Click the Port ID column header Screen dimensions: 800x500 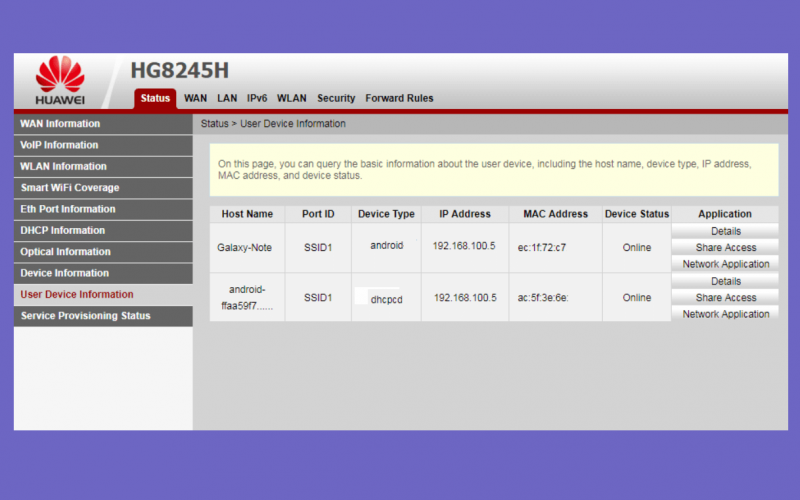click(x=318, y=214)
